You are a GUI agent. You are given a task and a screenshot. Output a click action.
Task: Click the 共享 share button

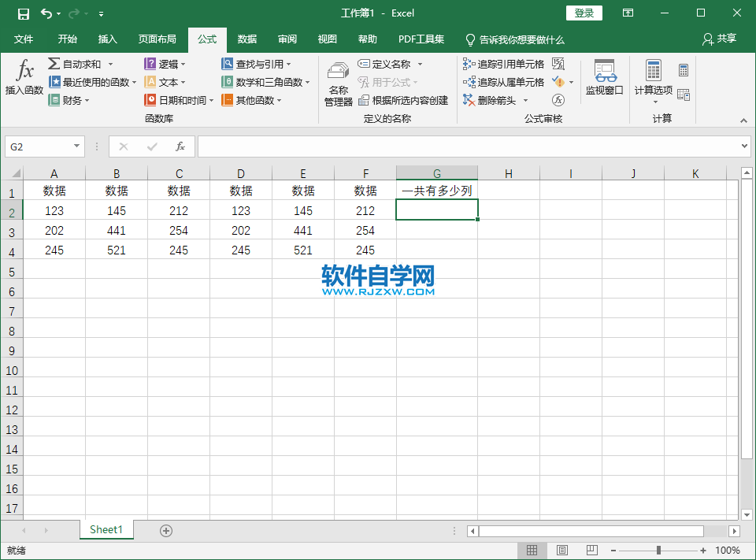[x=719, y=39]
